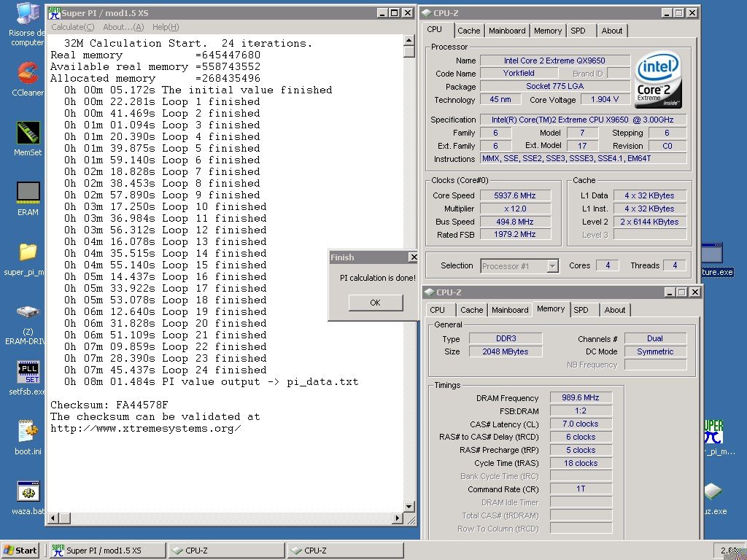Switch to About tab in lower CPU-Z
Image resolution: width=747 pixels, height=560 pixels.
(x=614, y=310)
